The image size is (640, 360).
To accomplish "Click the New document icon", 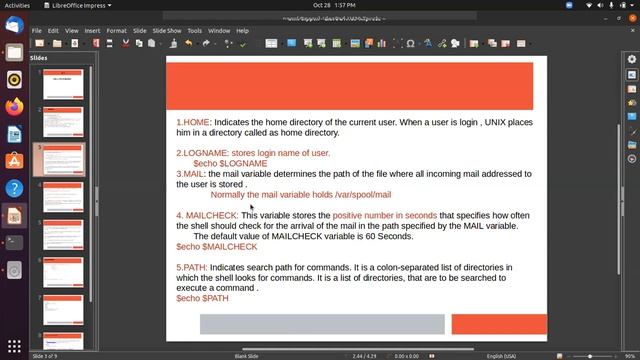I will (40, 43).
